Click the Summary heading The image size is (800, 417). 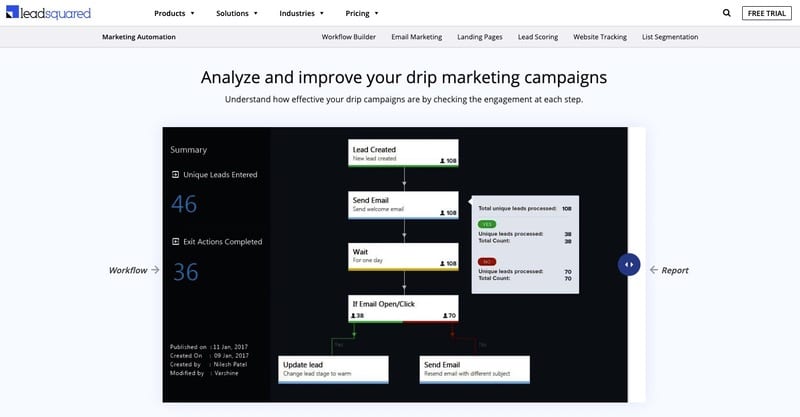(x=188, y=150)
